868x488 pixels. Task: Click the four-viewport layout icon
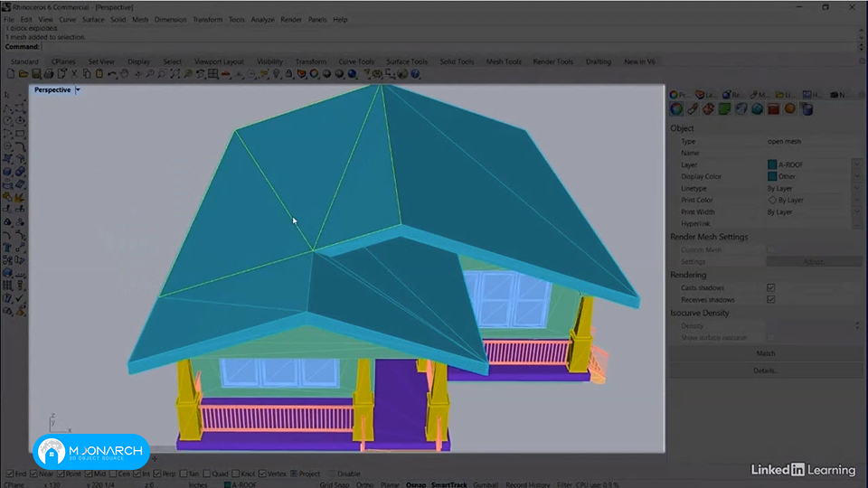(x=213, y=73)
